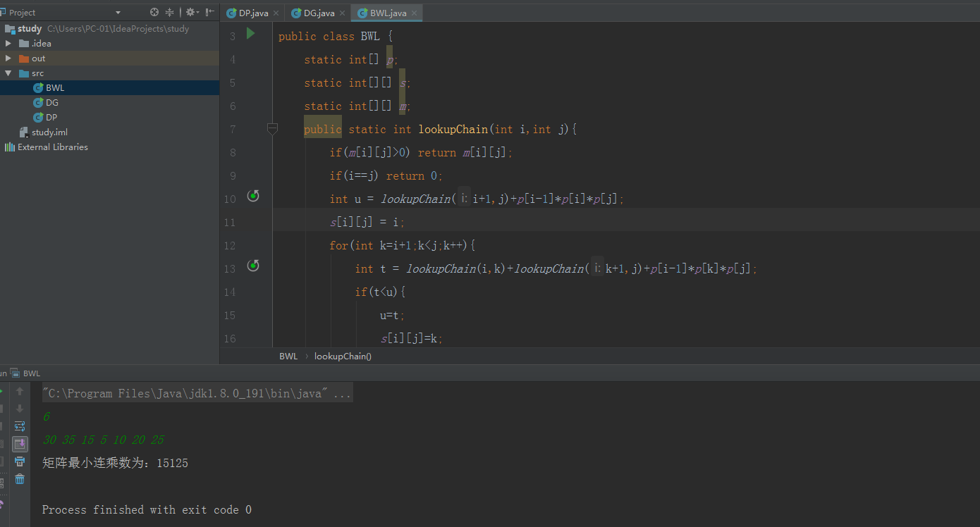Viewport: 980px width, 527px height.
Task: Close the BWL.java tab
Action: click(x=414, y=13)
